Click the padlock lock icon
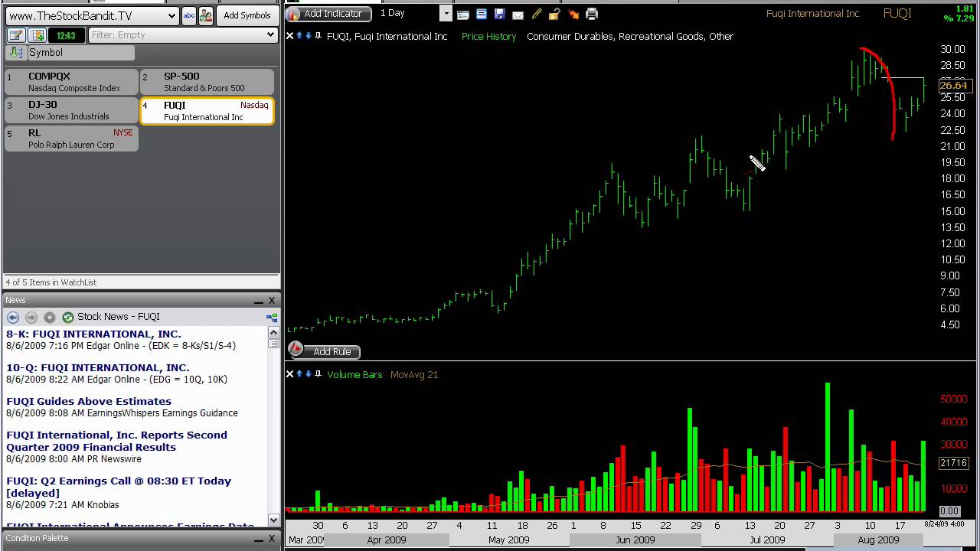 click(x=554, y=14)
